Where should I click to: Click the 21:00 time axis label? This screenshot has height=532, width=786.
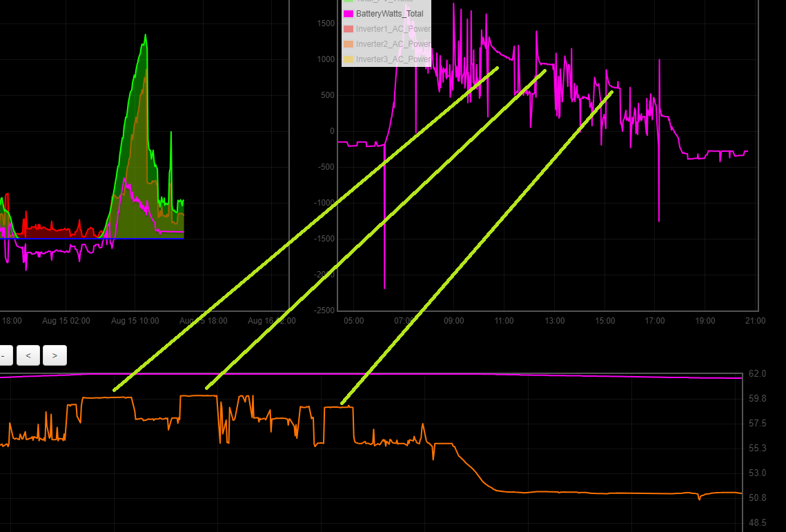pyautogui.click(x=755, y=321)
